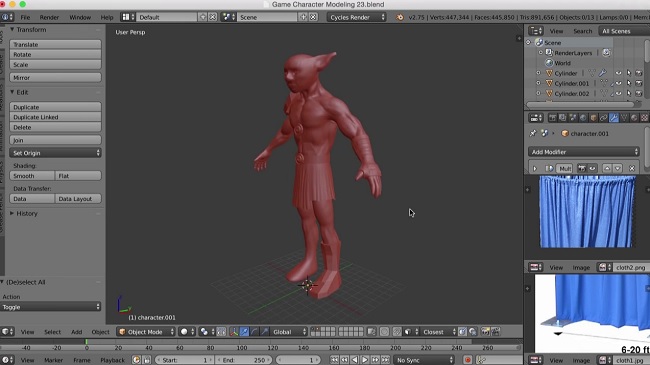
Task: Open the Render menu
Action: coord(49,17)
